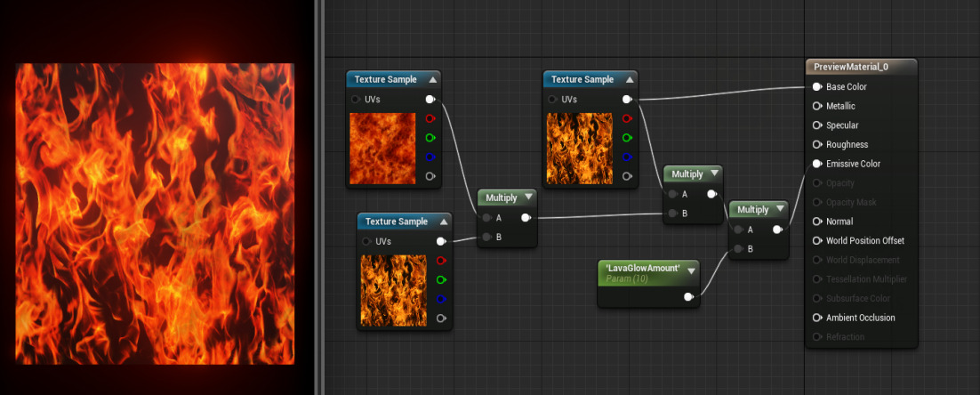The width and height of the screenshot is (980, 395).
Task: Expand the LavaGlowAmount parameter node arrow
Action: (x=691, y=271)
